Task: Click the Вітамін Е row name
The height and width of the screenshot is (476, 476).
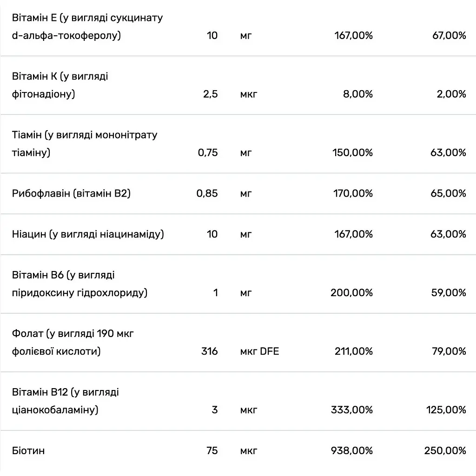Action: [87, 26]
